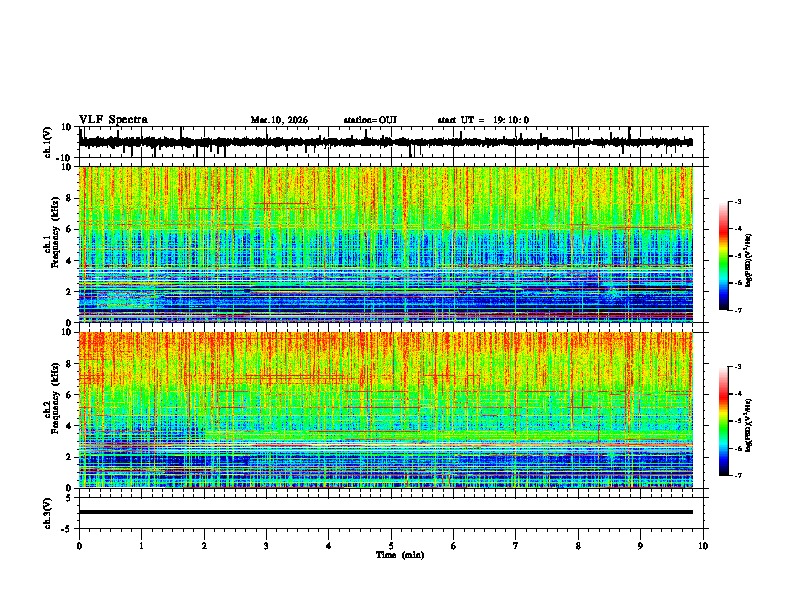
Task: Click the "7" tick label on the time axis
Action: tap(516, 546)
